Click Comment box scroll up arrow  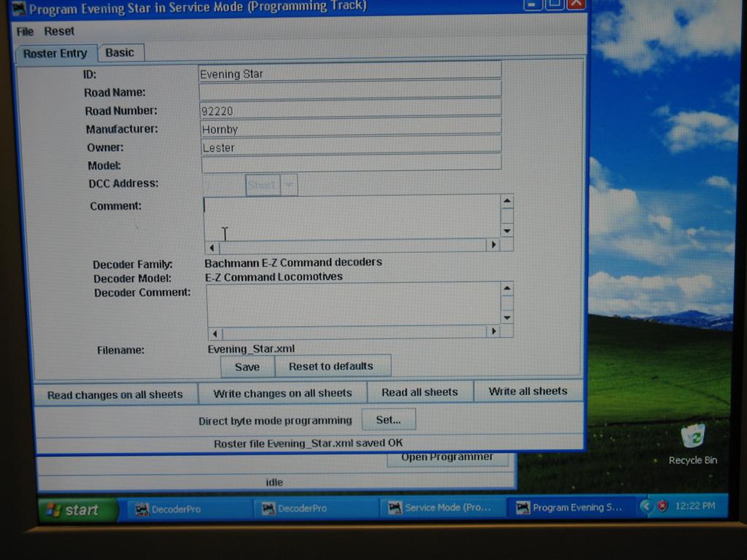(507, 201)
